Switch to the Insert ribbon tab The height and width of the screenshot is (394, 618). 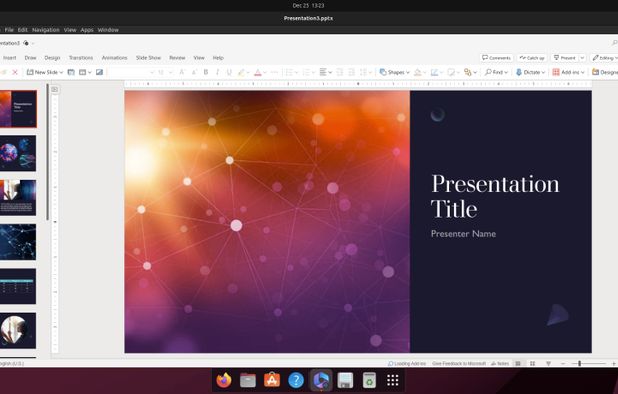9,58
